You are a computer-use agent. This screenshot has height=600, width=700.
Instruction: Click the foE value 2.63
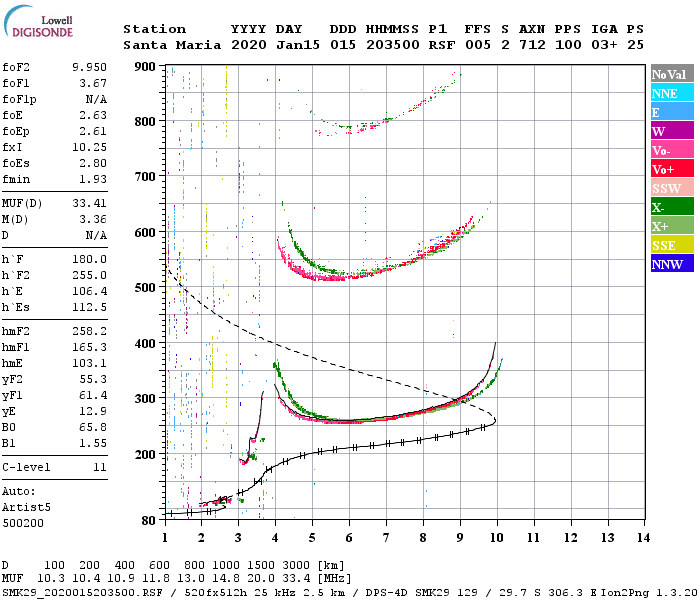(x=93, y=115)
